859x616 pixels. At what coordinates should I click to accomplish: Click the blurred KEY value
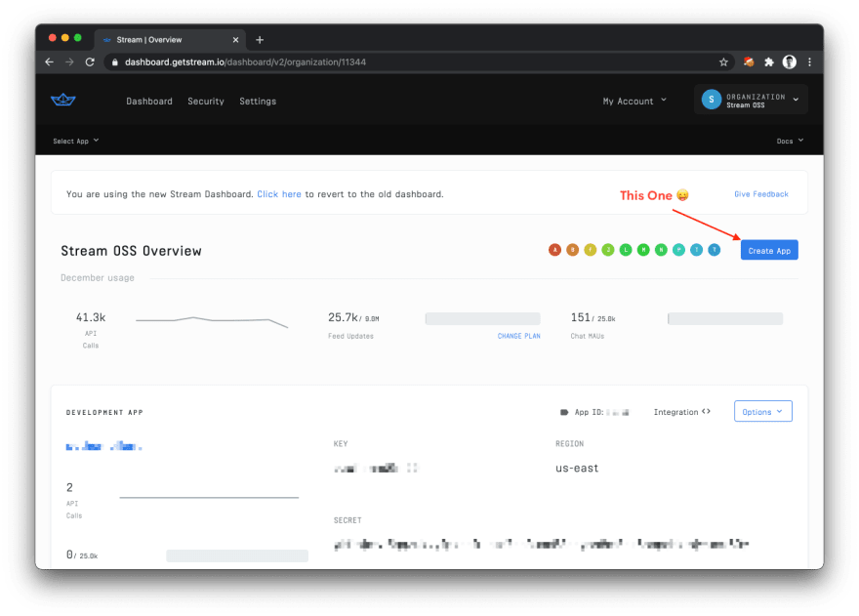click(376, 468)
